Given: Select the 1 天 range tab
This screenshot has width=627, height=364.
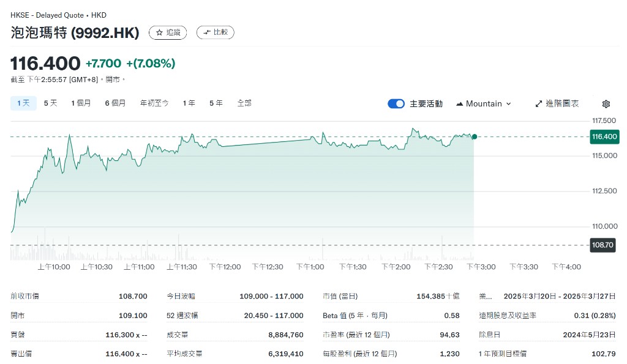Looking at the screenshot, I should [24, 103].
